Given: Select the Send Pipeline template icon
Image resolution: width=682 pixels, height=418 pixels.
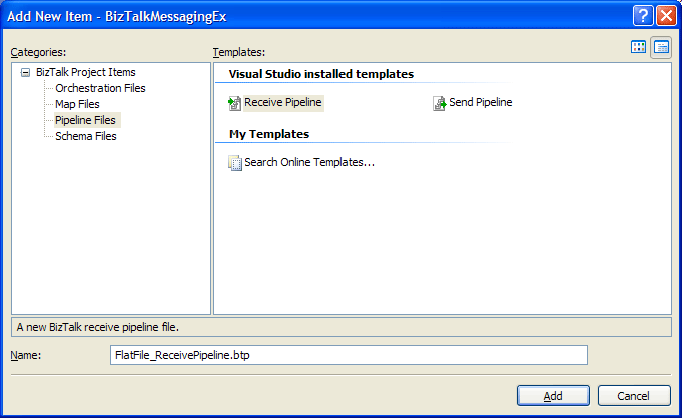Looking at the screenshot, I should click(x=439, y=103).
